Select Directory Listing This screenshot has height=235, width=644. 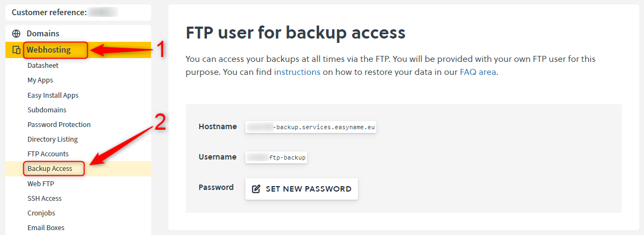pos(52,139)
